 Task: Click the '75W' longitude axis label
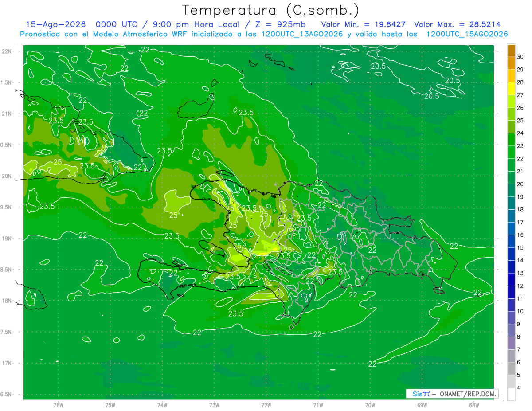pos(110,405)
